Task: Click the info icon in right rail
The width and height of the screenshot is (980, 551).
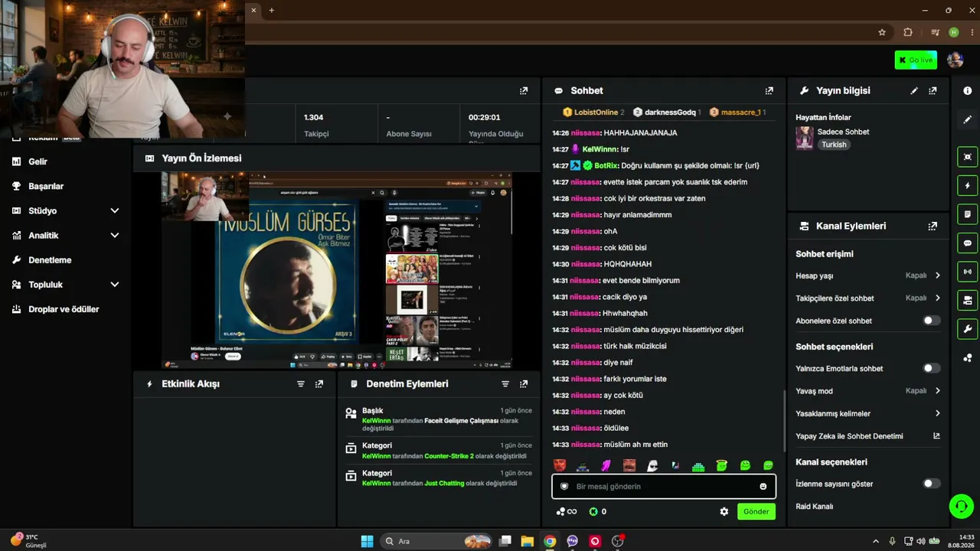Action: click(x=968, y=90)
